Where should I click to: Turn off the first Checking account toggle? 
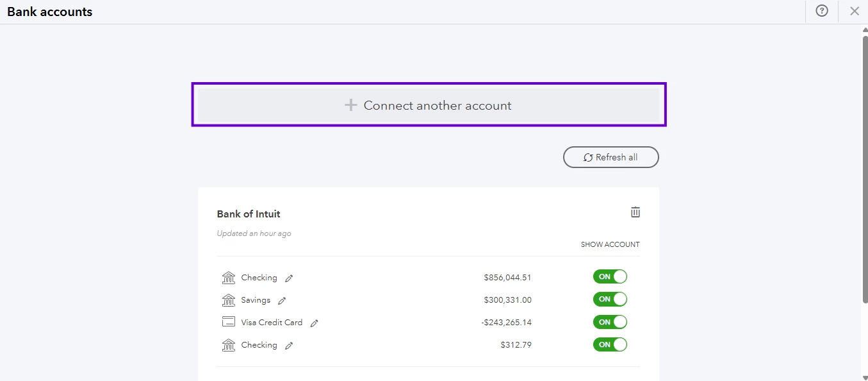click(610, 276)
